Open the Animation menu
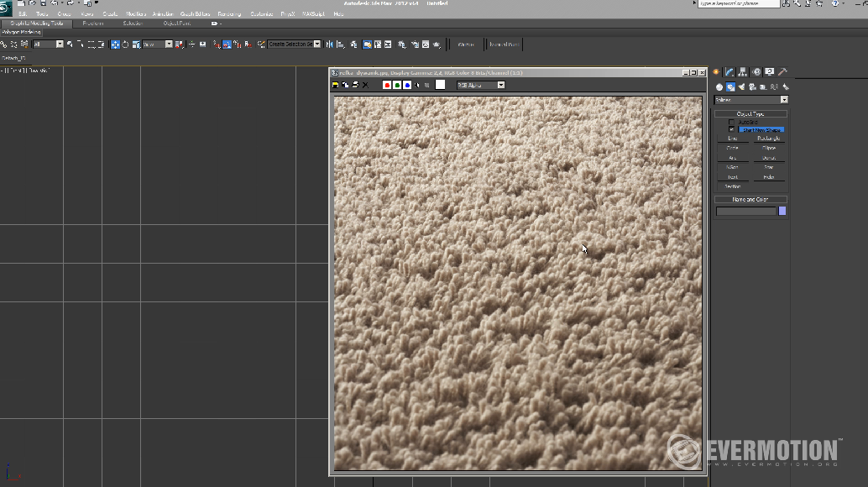 163,13
